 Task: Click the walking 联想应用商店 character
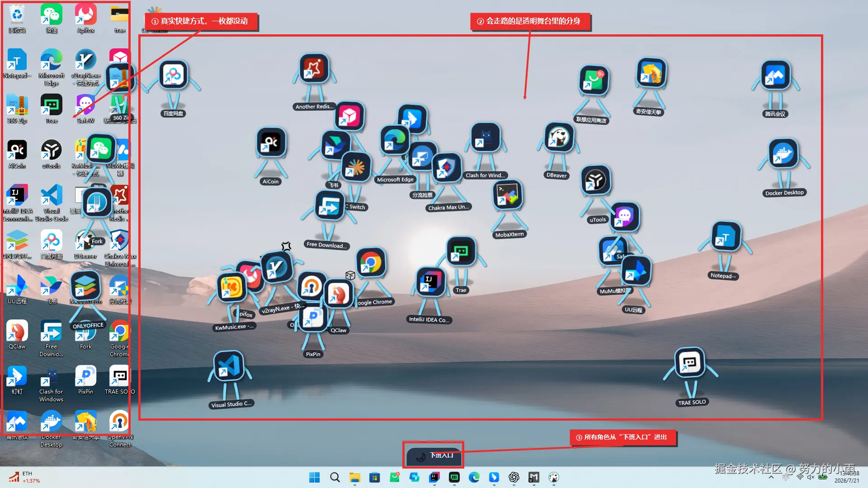[x=594, y=80]
